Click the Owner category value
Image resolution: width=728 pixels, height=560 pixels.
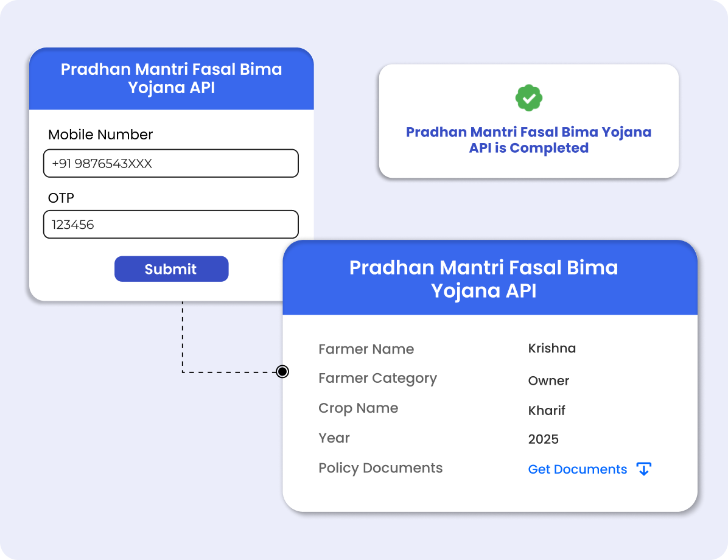click(x=548, y=381)
